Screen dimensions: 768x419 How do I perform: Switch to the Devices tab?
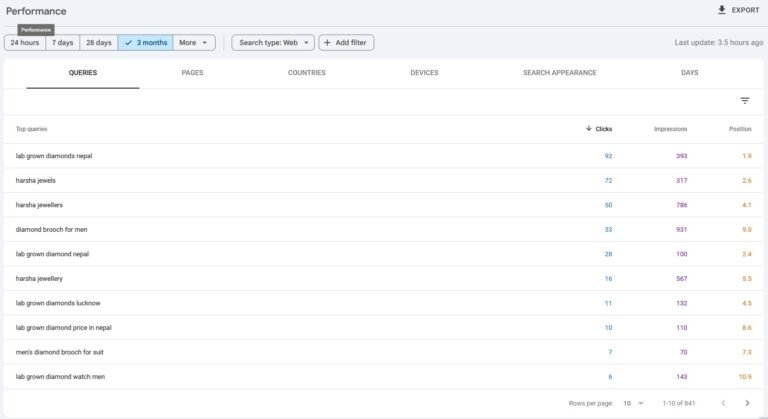[424, 73]
